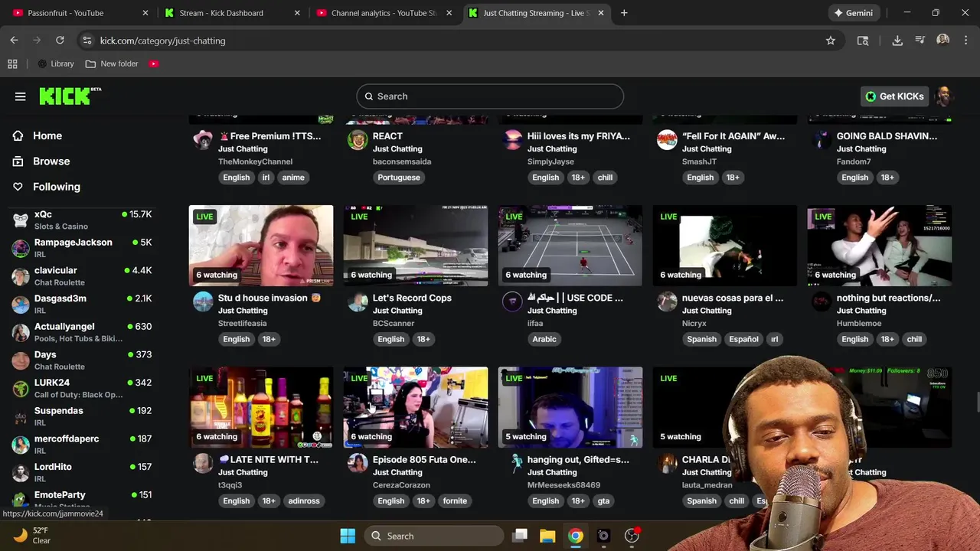Viewport: 980px width, 551px height.
Task: Click the gta tag under MrMeeseeks68469
Action: (x=603, y=501)
